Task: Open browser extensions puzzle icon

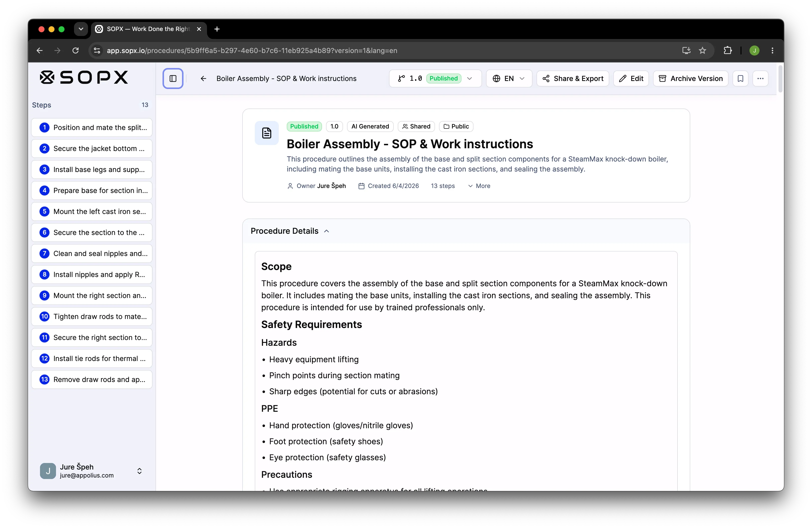Action: coord(727,50)
